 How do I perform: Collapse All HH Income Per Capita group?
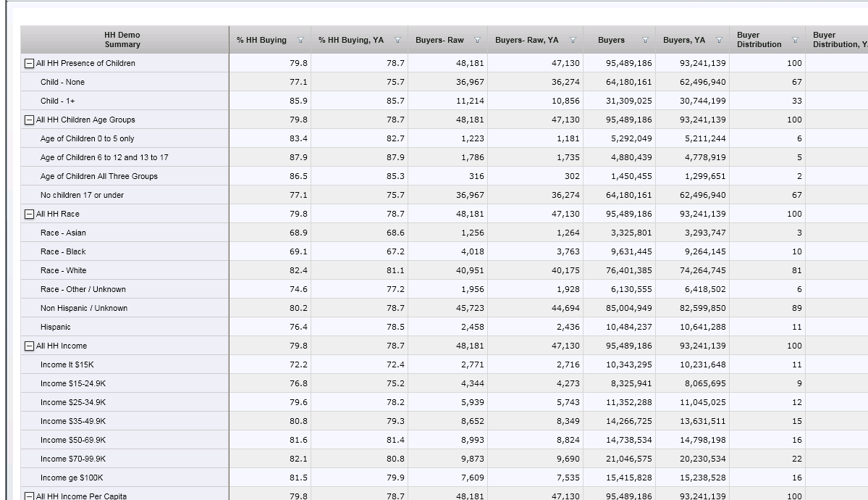[x=30, y=496]
